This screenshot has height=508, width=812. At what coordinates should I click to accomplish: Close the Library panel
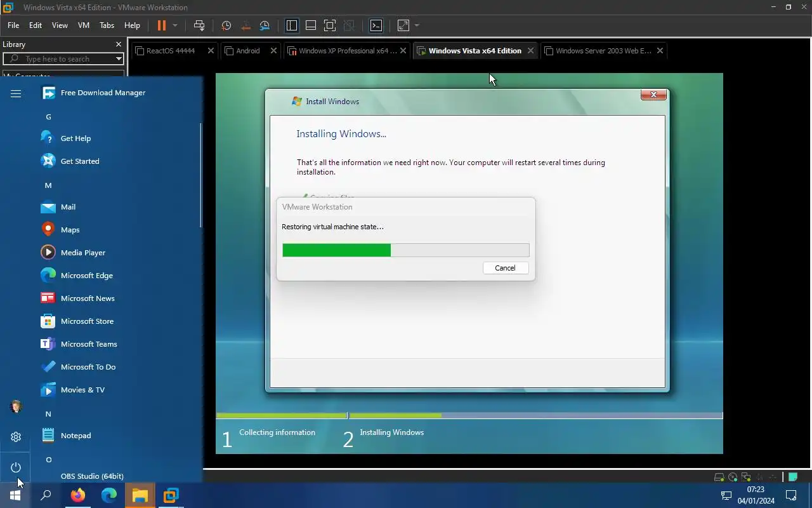119,44
